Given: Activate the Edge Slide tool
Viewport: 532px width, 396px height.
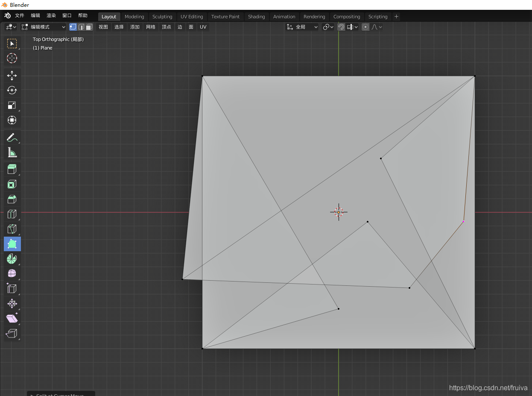Looking at the screenshot, I should pos(12,289).
